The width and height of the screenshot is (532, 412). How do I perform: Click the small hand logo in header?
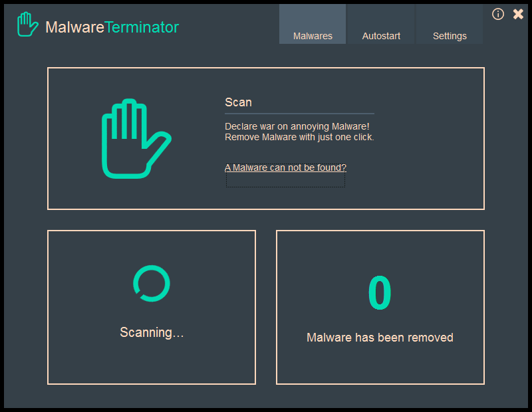click(x=28, y=25)
